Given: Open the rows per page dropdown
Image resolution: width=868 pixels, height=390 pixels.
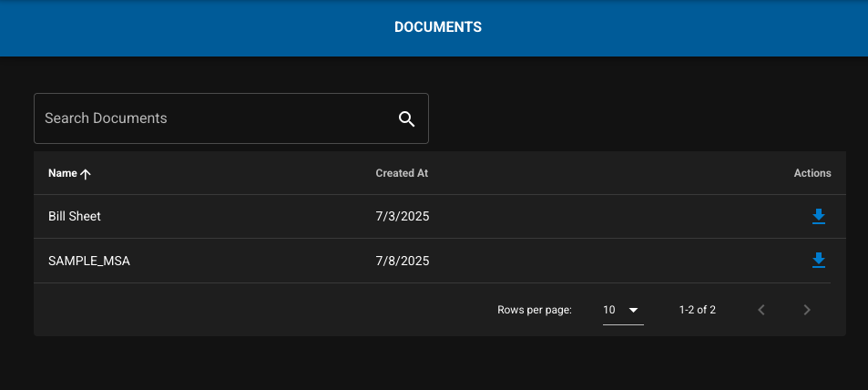Looking at the screenshot, I should 623,310.
